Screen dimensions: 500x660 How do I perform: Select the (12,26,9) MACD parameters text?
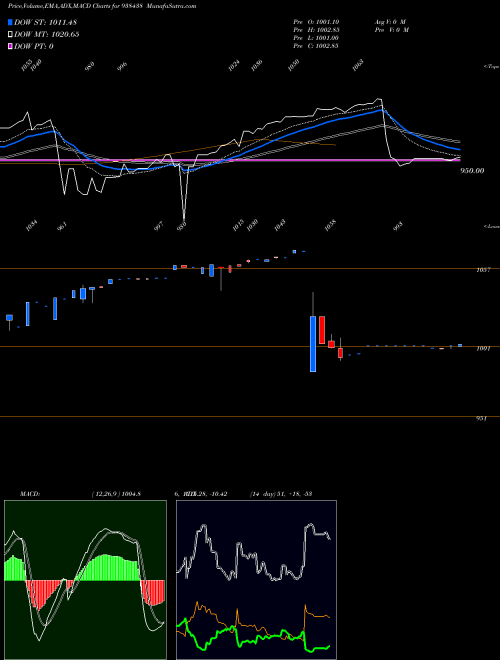tap(116, 494)
